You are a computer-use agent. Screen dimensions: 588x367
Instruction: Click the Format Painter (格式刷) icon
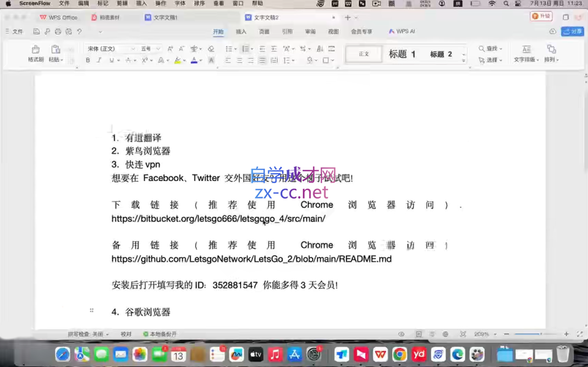36,49
